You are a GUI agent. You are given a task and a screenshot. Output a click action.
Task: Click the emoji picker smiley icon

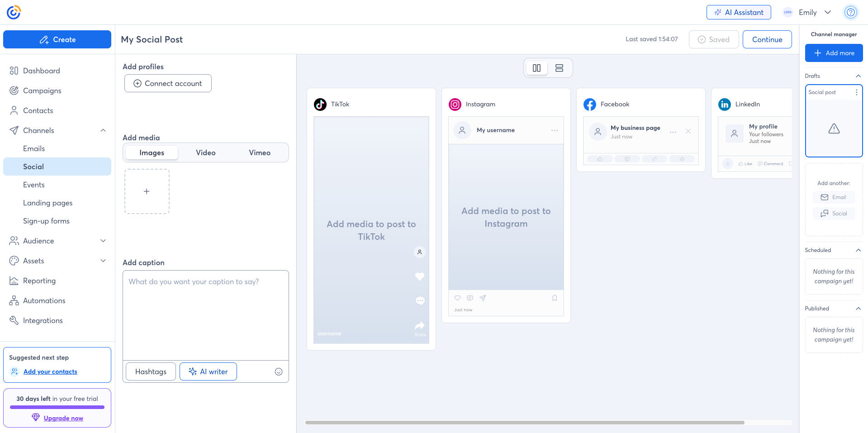click(279, 371)
